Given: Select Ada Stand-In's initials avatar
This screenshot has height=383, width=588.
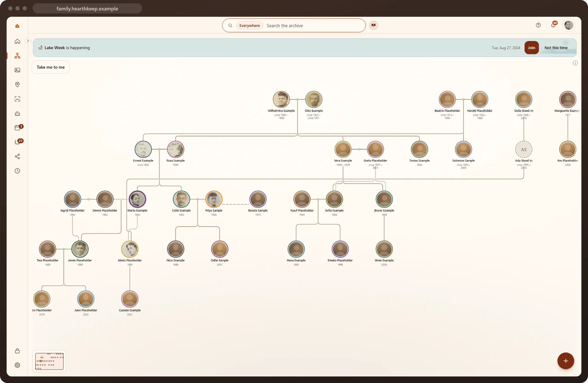Looking at the screenshot, I should click(524, 149).
